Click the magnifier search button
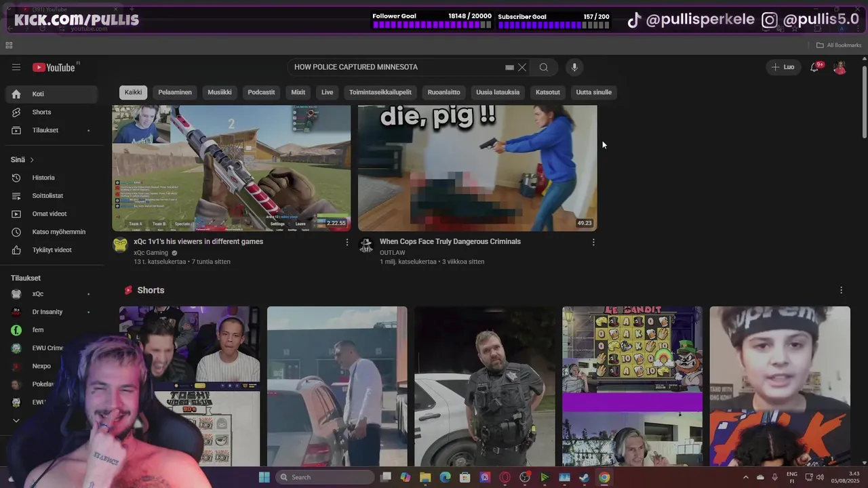868x488 pixels. (x=544, y=67)
